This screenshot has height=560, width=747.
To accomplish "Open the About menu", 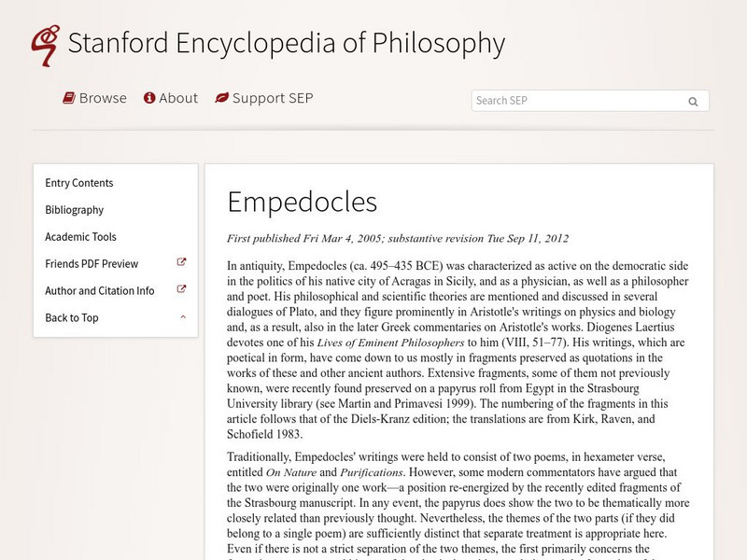I will click(x=177, y=97).
